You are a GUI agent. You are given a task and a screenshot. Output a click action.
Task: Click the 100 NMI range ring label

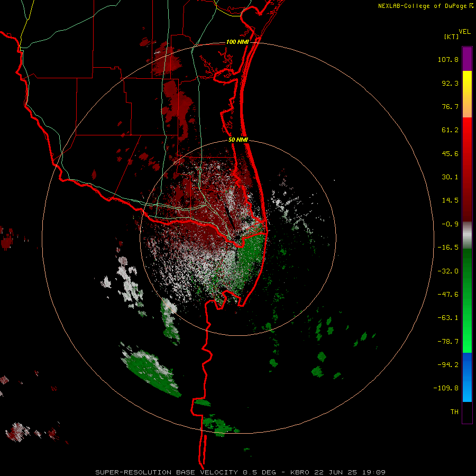pyautogui.click(x=237, y=42)
